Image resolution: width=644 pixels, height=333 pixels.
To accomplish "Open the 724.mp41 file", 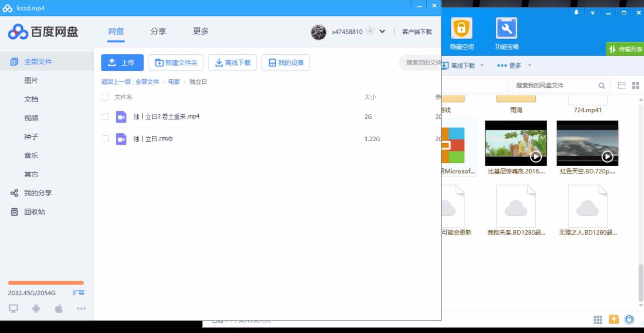I will click(x=588, y=105).
